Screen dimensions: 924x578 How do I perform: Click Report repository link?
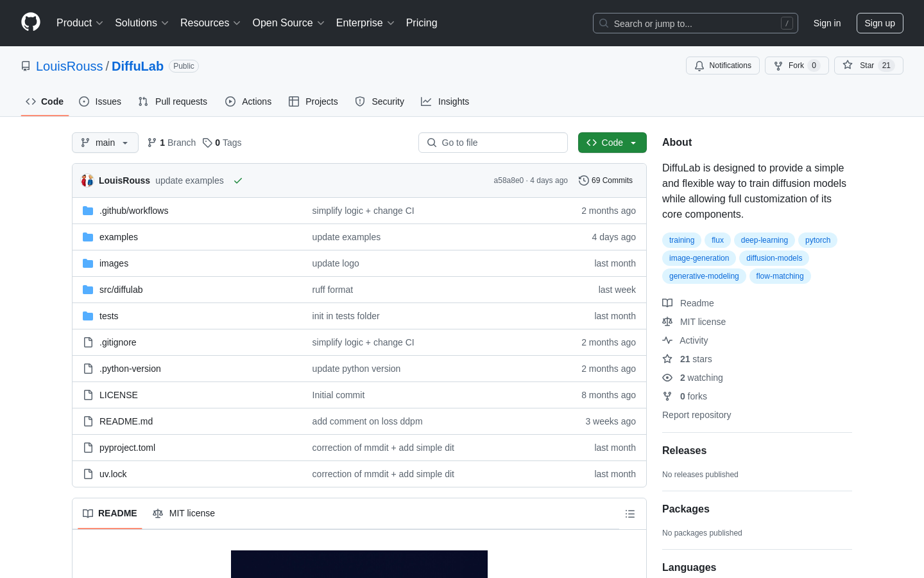pos(696,415)
